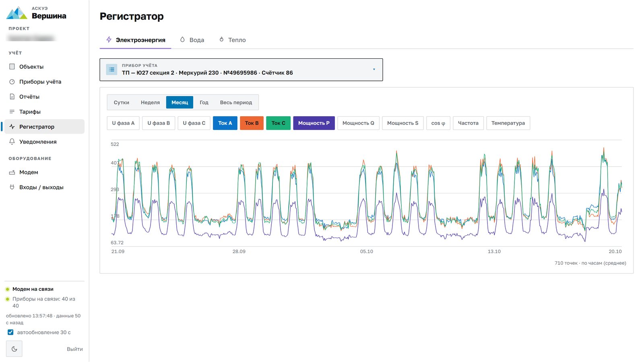Click the Модем на связи status
Viewport: 644px width, 362px height.
click(33, 289)
